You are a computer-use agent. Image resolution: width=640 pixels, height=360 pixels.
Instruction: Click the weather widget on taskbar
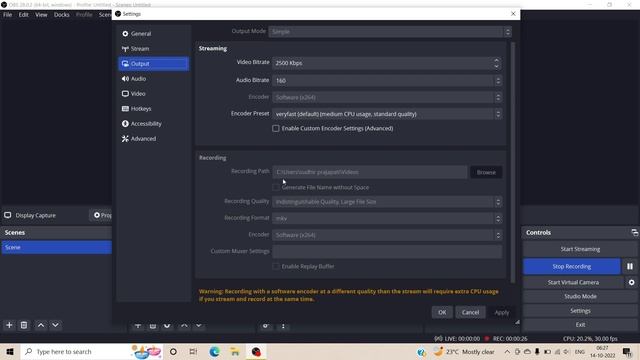click(x=464, y=352)
